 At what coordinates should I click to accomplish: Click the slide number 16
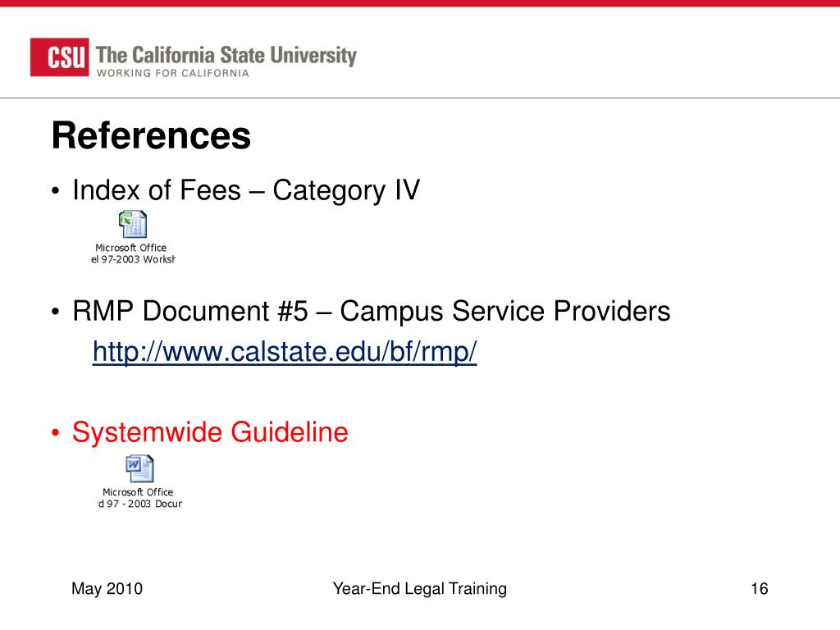(759, 588)
